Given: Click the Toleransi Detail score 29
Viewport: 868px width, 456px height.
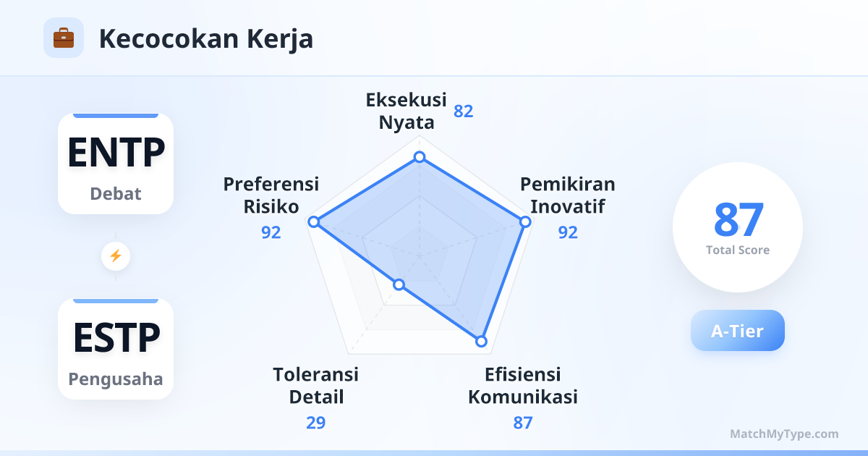Looking at the screenshot, I should coord(316,423).
